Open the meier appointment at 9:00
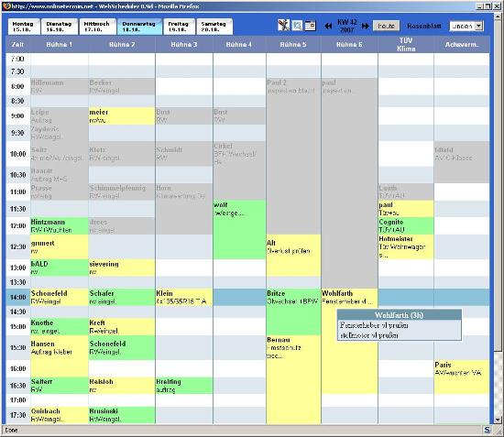The height and width of the screenshot is (437, 504). (x=122, y=116)
